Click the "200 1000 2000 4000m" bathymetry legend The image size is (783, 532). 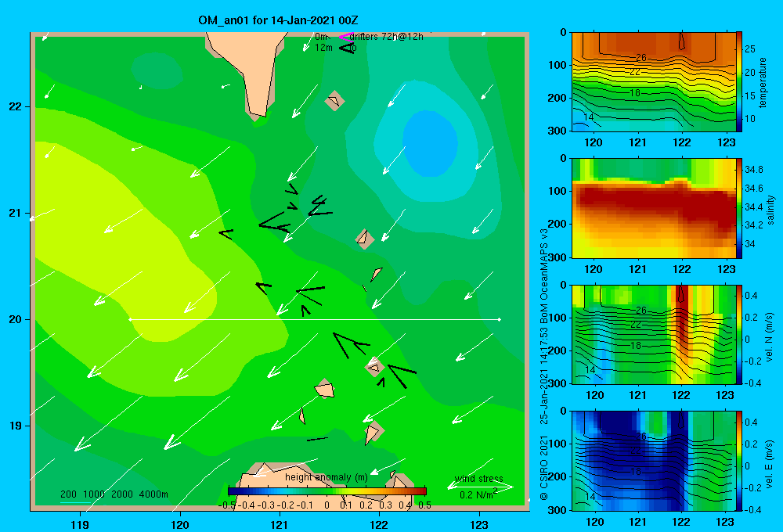click(114, 494)
